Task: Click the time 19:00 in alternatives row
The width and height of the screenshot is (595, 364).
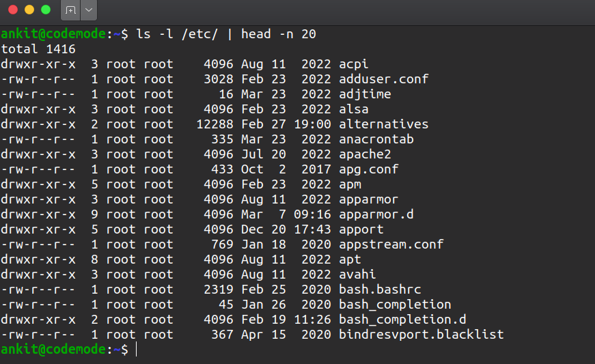Action: 312,124
